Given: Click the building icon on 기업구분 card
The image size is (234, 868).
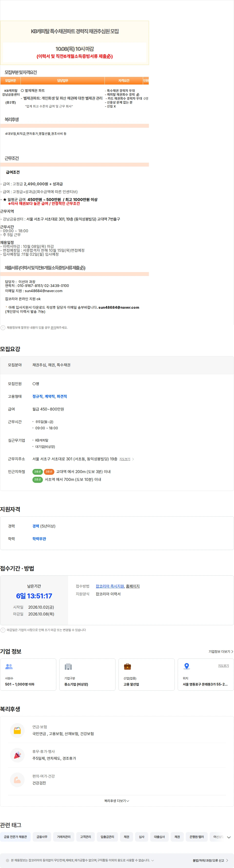Looking at the screenshot, I should (x=68, y=667).
